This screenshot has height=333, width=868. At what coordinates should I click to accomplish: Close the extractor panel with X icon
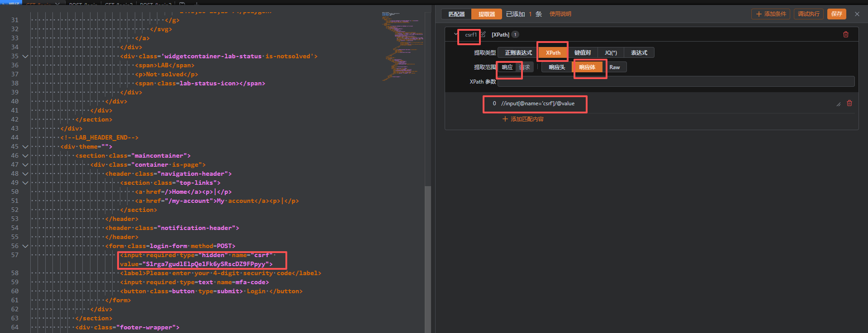[x=857, y=14]
